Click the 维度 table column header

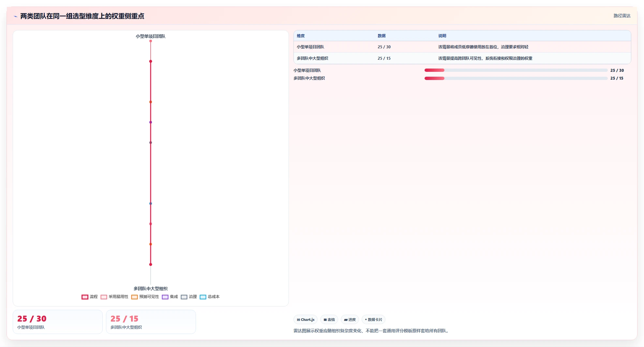pyautogui.click(x=301, y=36)
